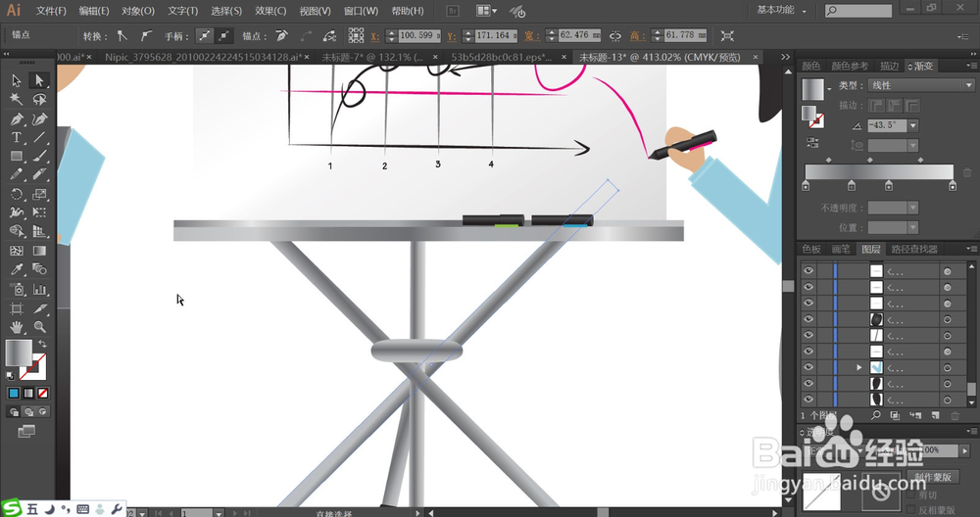Select the Column Graph tool
This screenshot has width=980, height=517.
click(x=39, y=289)
